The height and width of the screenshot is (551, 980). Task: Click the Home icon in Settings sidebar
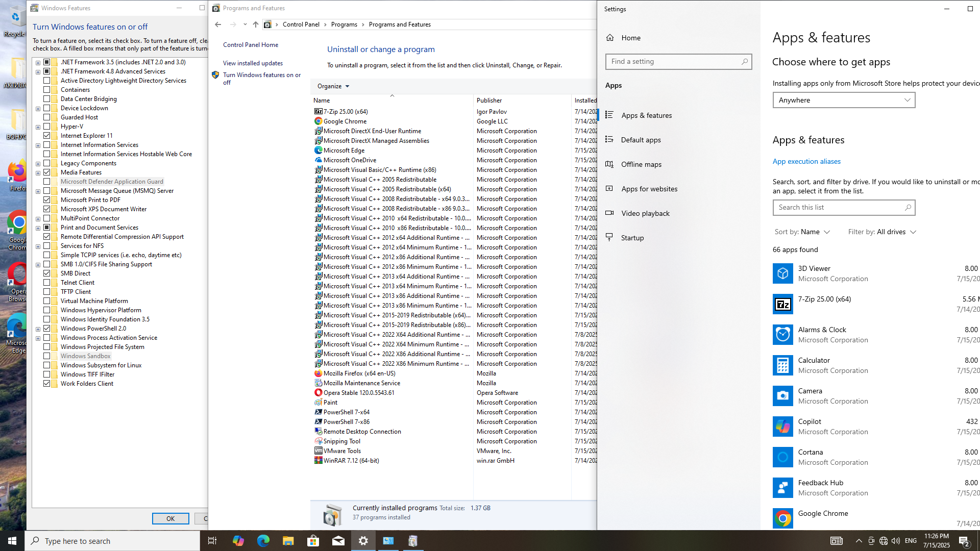tap(610, 38)
